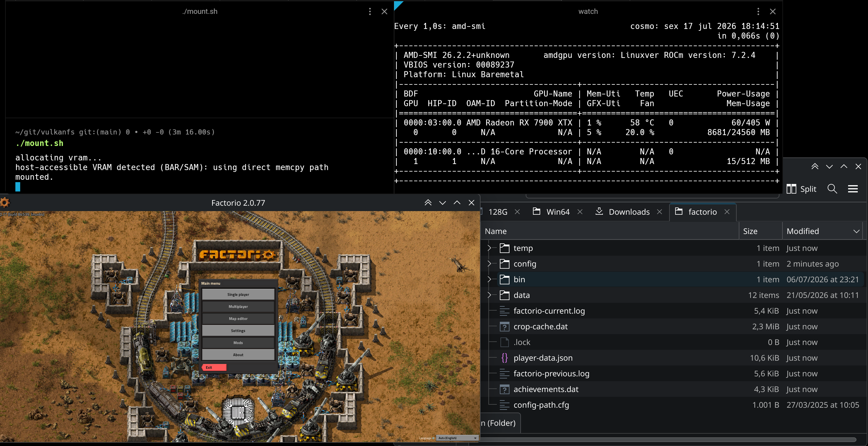Viewport: 868px width, 446px height.
Task: Maximize the file manager window
Action: (x=844, y=166)
